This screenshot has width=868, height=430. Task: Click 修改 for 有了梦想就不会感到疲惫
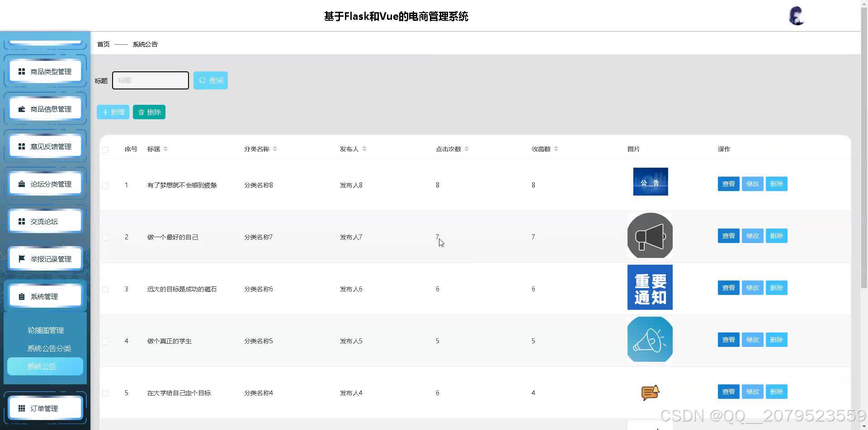(x=752, y=184)
